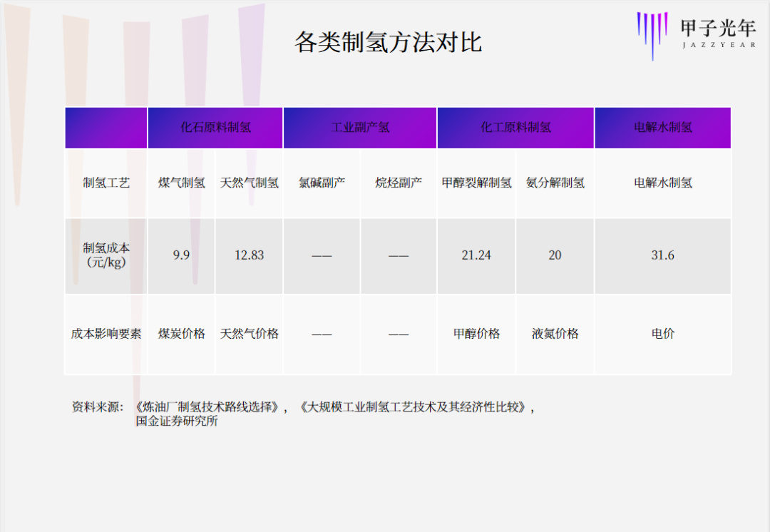Screen dimensions: 770x532
Task: Click the 甲醇裂解制氢 cell
Action: 476,183
